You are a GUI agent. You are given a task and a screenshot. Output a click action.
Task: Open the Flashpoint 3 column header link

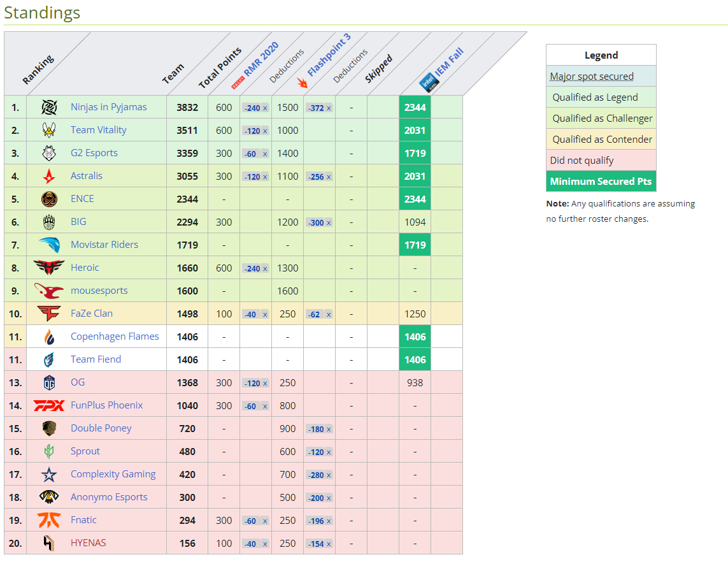(329, 55)
